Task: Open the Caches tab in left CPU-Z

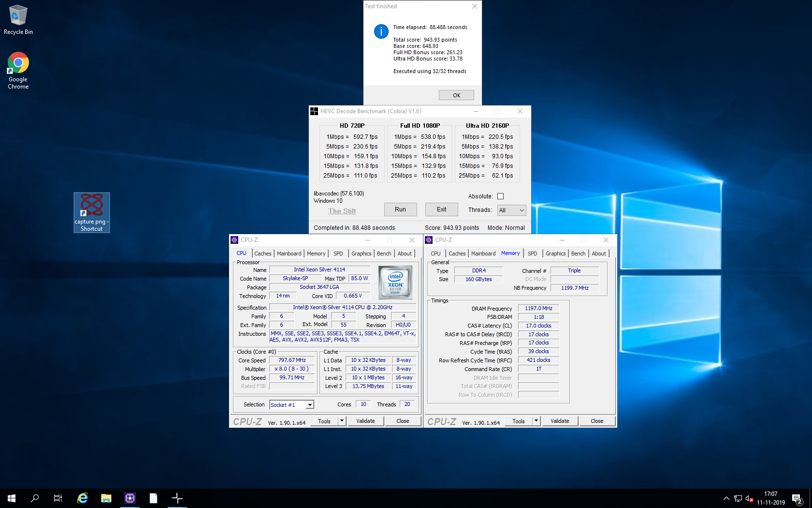Action: (263, 254)
